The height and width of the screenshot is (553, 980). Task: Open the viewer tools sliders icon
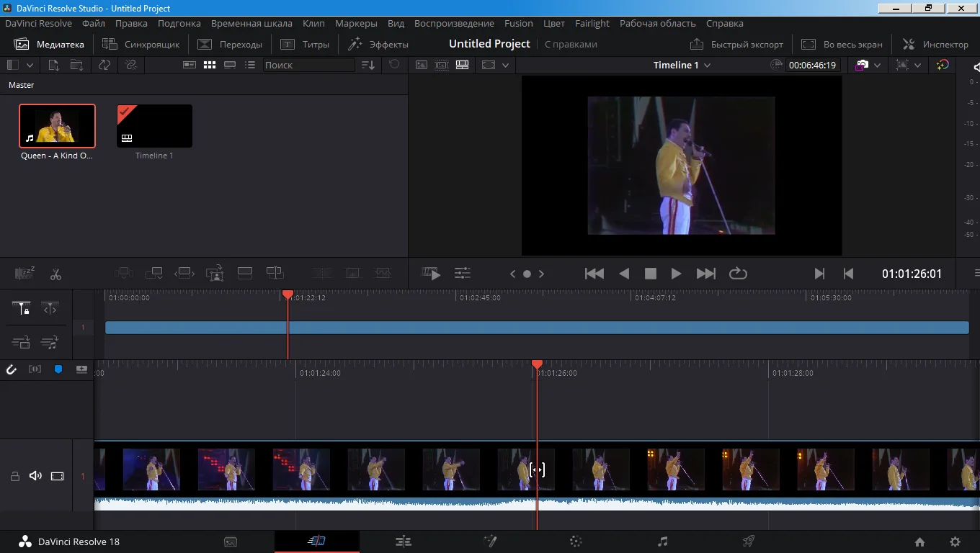[463, 274]
